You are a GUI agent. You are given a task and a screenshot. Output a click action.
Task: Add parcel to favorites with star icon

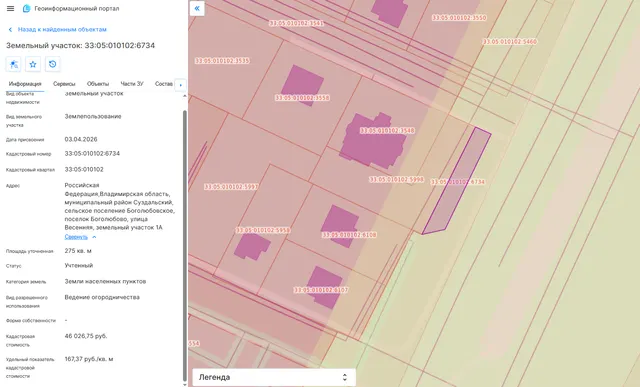tap(33, 64)
